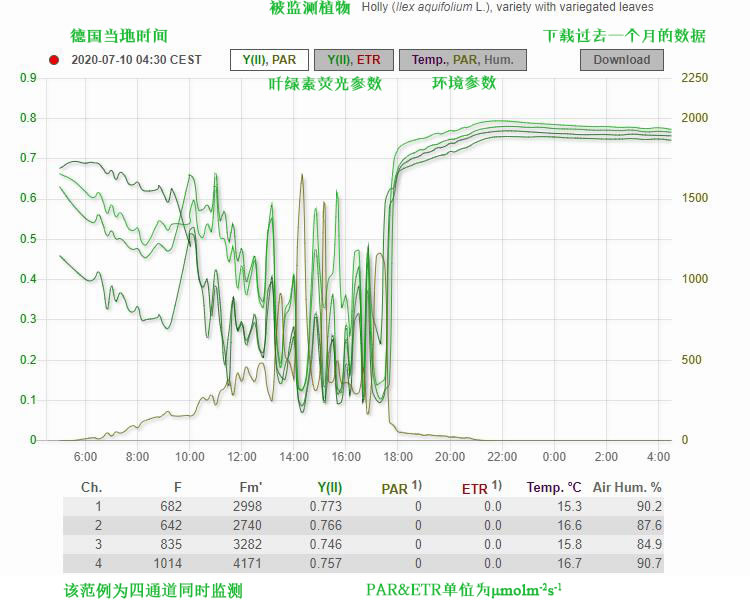The width and height of the screenshot is (750, 605).
Task: Click the 12:00 label on time axis
Action: [x=242, y=457]
